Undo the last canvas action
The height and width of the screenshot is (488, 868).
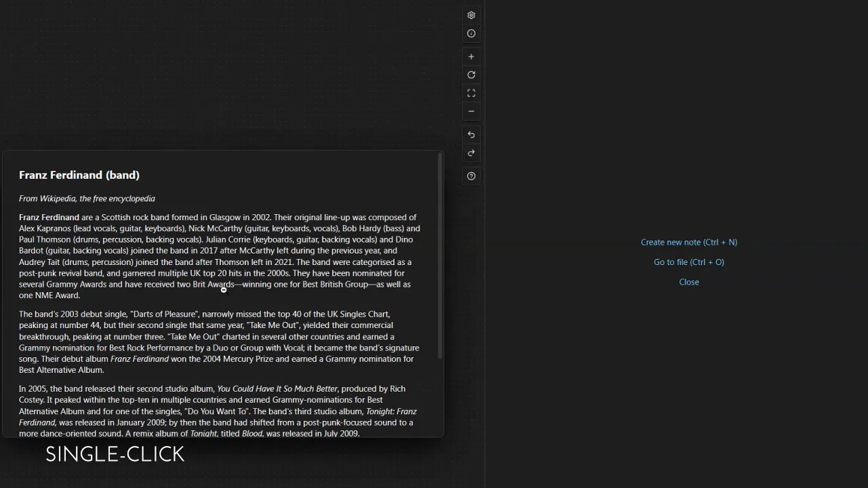471,135
